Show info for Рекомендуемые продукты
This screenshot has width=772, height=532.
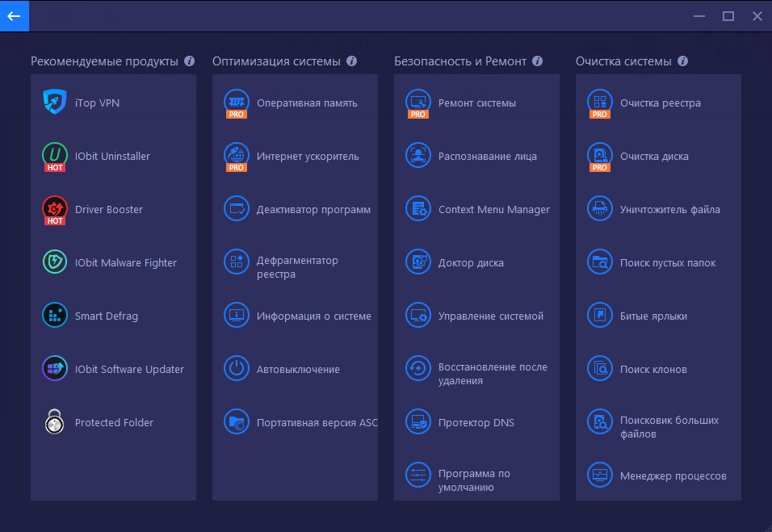[x=189, y=61]
